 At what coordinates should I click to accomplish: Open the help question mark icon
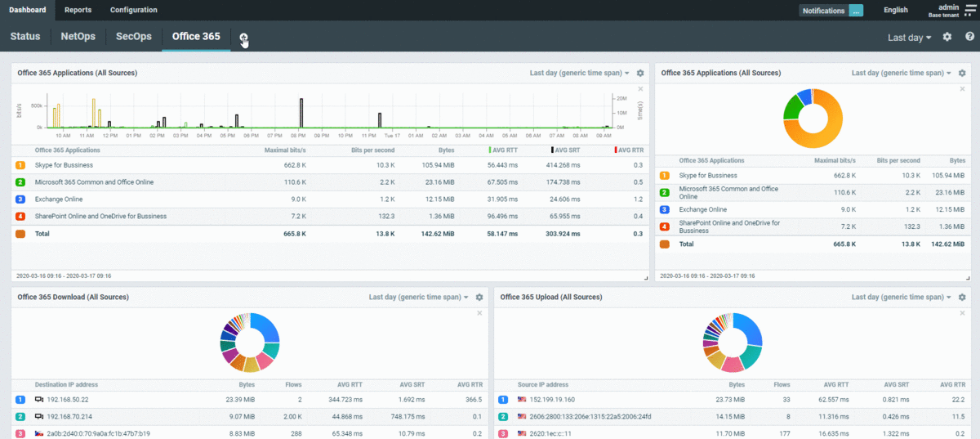[969, 37]
